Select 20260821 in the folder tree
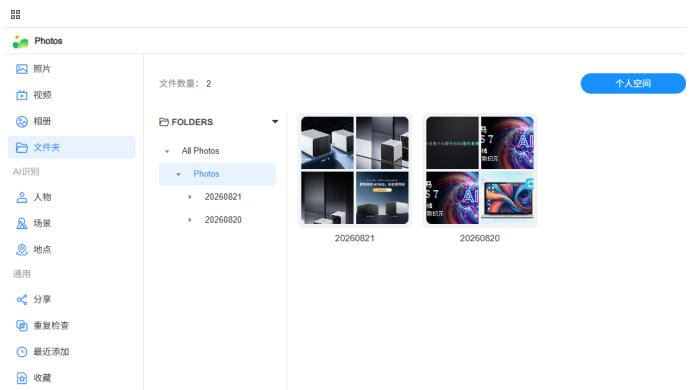 click(x=223, y=197)
